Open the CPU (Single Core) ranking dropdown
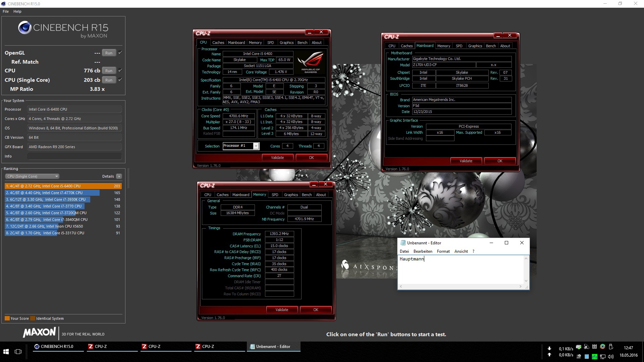The image size is (644, 362). tap(32, 176)
